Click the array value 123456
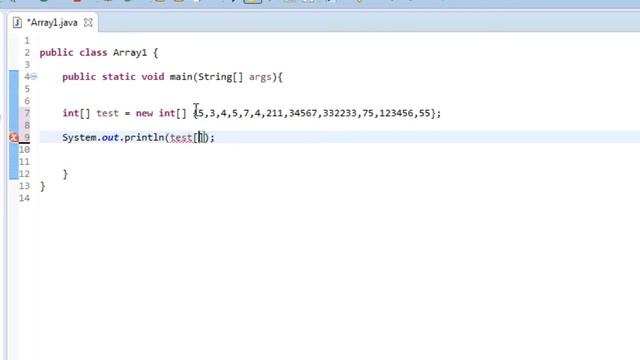The image size is (640, 360). pyautogui.click(x=396, y=113)
